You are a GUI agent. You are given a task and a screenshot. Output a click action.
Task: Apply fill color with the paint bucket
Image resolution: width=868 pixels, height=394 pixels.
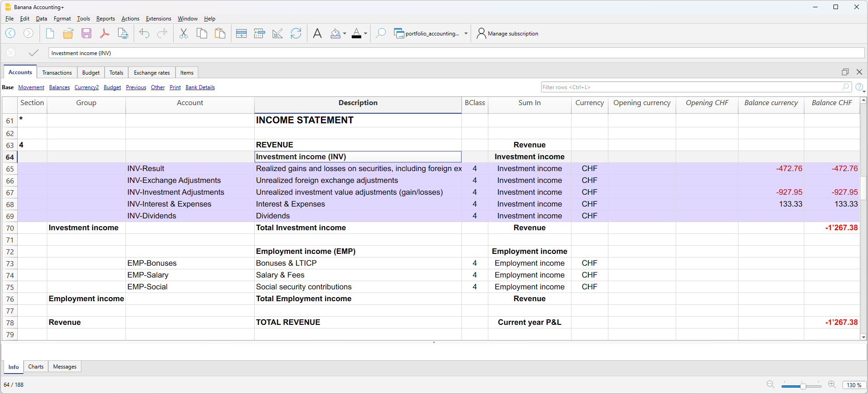pos(336,33)
